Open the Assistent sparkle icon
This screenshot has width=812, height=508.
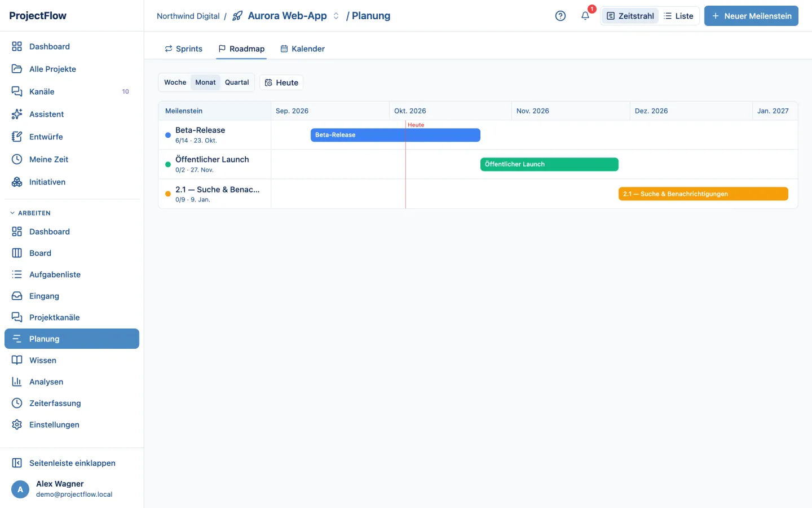click(17, 114)
